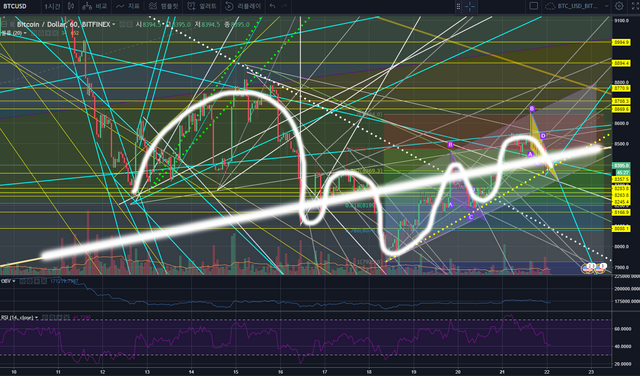The image size is (640, 376).
Task: Click the purple D pattern point marker
Action: click(x=543, y=136)
